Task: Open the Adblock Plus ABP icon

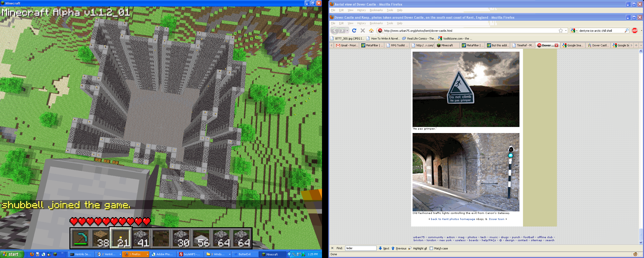Action: [635, 30]
